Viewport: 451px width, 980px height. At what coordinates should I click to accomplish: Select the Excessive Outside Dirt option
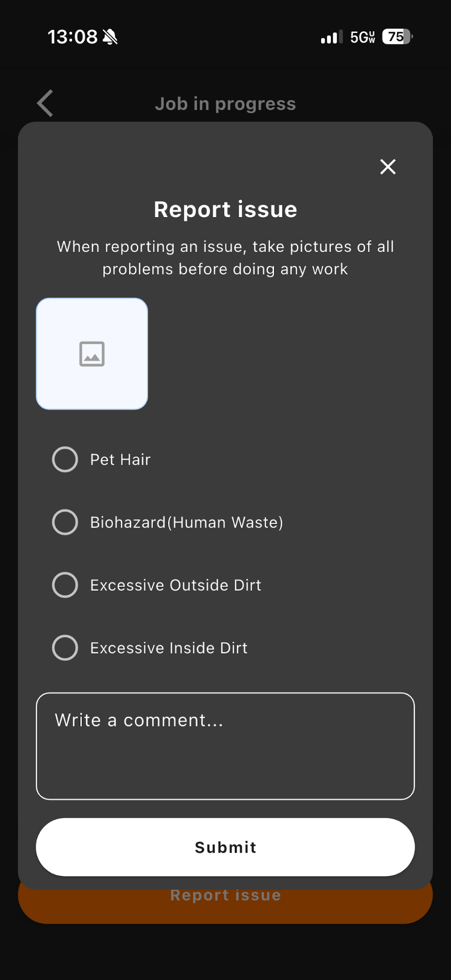coord(64,585)
